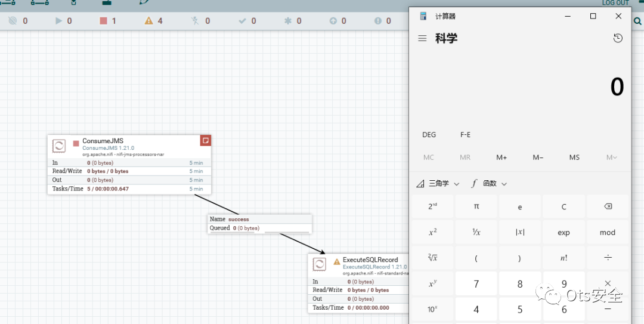Click the x squared key
The width and height of the screenshot is (644, 324).
tap(433, 232)
